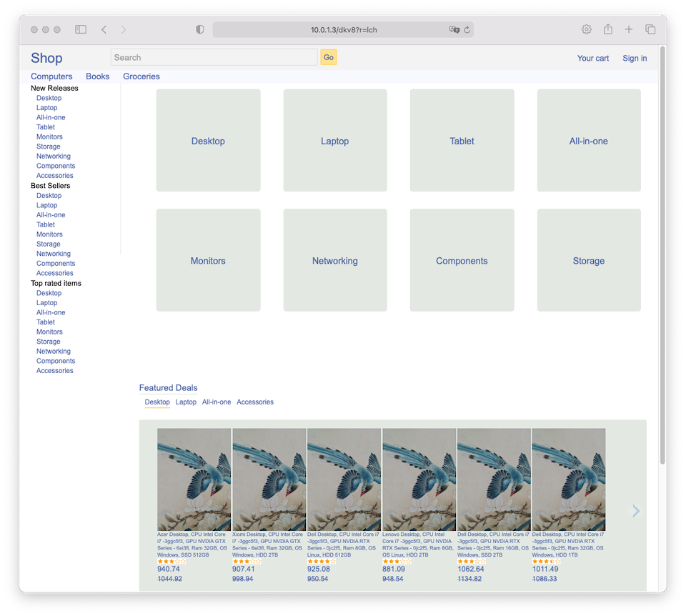Focus the Search input field
This screenshot has width=686, height=616.
[x=214, y=58]
